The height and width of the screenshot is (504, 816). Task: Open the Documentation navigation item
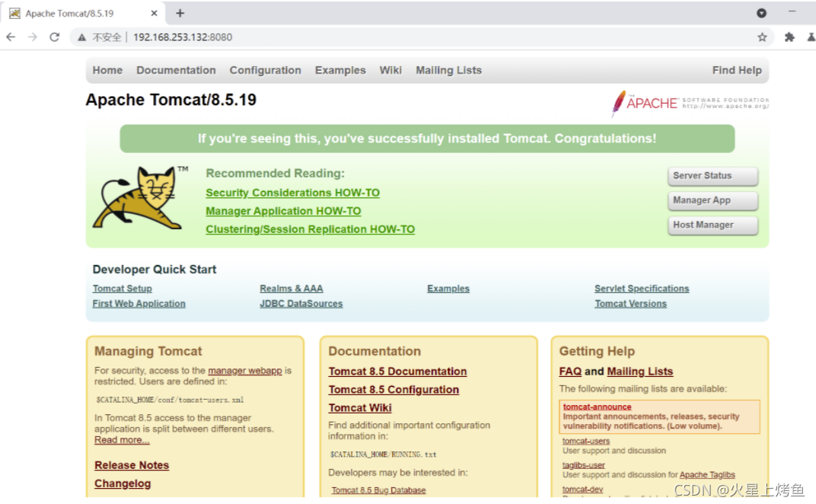(x=176, y=70)
